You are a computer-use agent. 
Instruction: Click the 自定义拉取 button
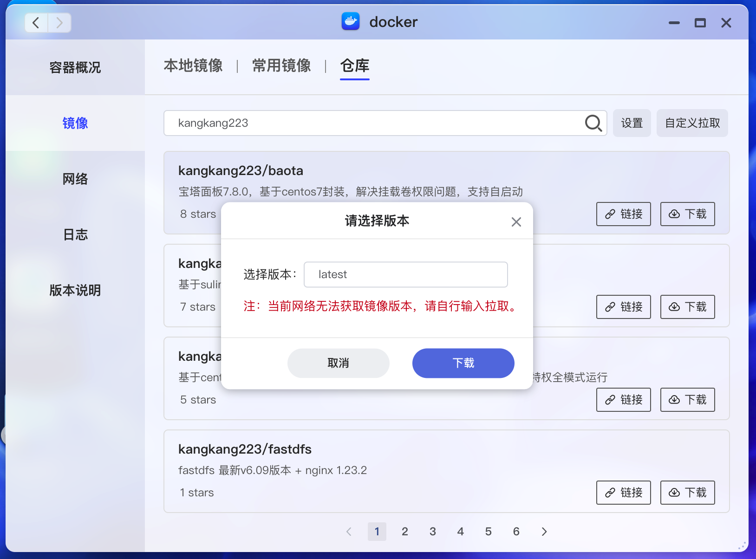[x=692, y=123]
